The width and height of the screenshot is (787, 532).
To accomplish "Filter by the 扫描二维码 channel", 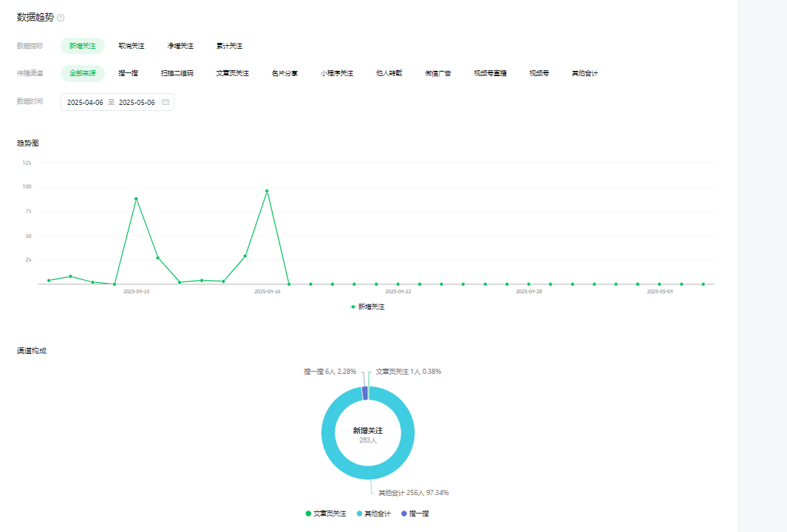I will pyautogui.click(x=177, y=73).
